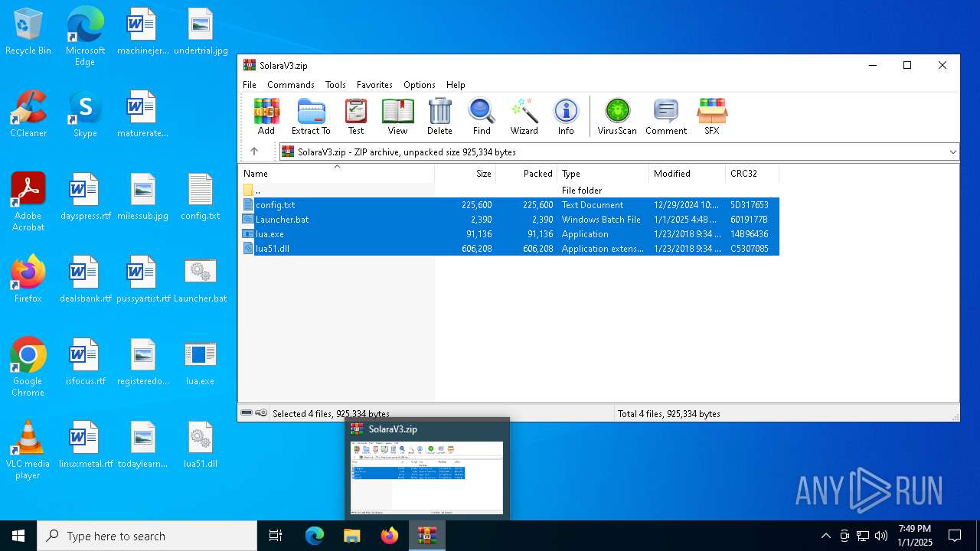Select Launcher.bat in the archive list
Viewport: 980px width, 551px height.
click(x=509, y=219)
